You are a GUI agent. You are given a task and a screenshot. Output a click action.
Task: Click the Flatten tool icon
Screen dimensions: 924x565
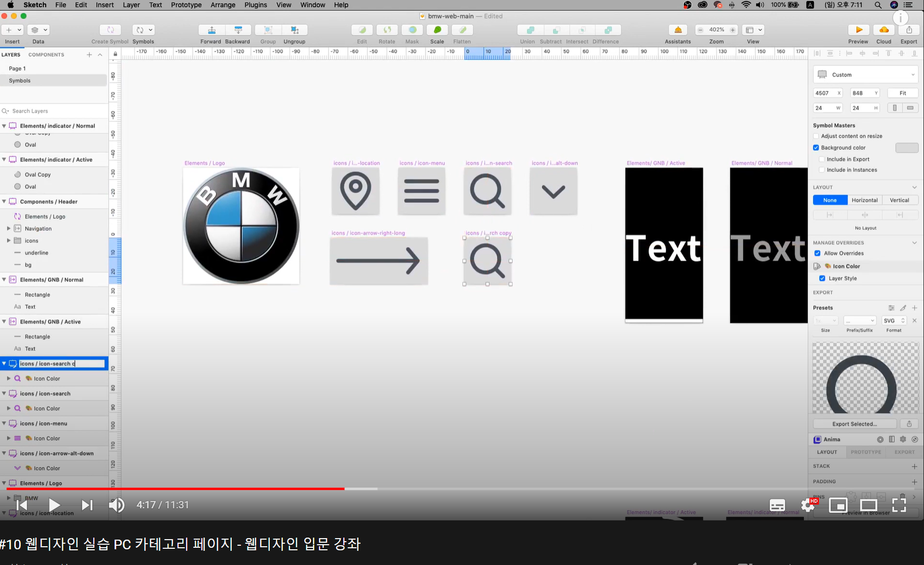pos(462,30)
